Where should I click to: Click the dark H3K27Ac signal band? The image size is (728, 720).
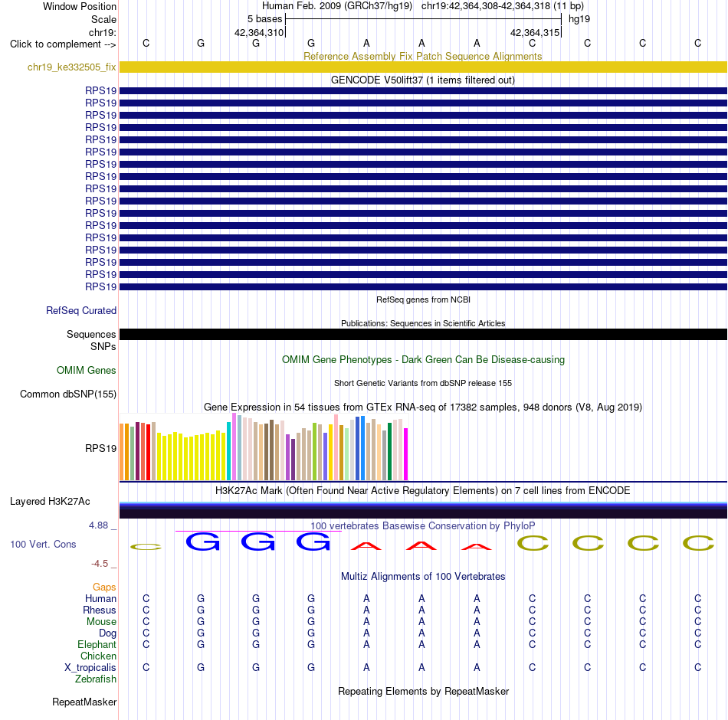click(x=423, y=510)
